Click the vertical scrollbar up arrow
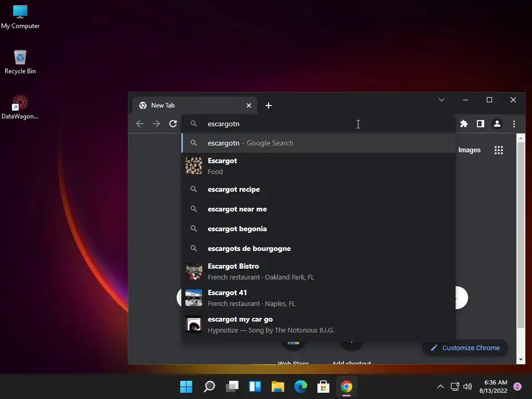This screenshot has width=532, height=399. (x=521, y=138)
